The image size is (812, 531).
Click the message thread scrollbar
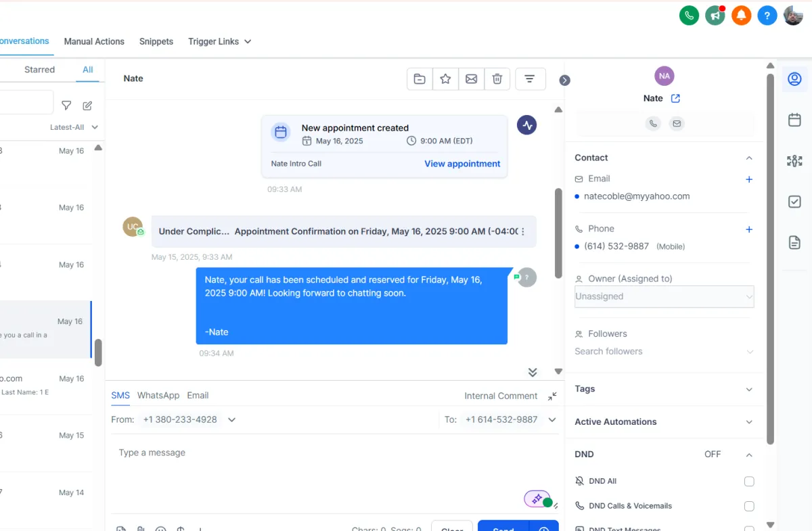558,233
